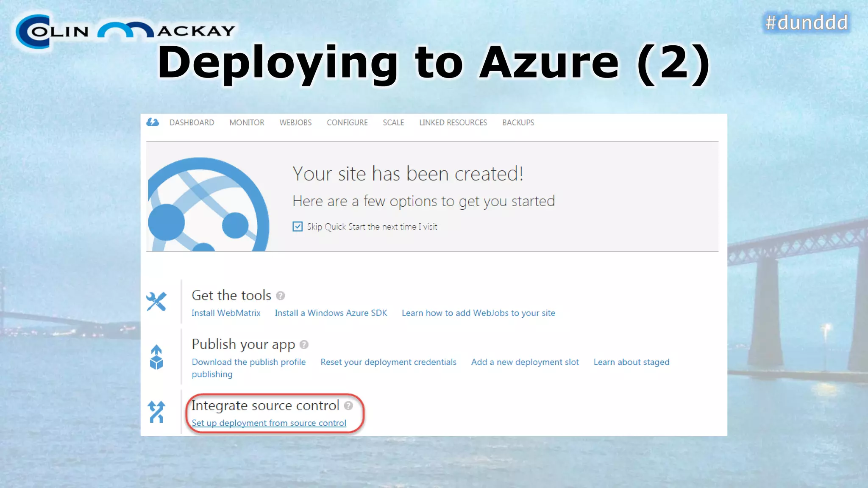Toggle Skip Quick Start checkbox
868x488 pixels.
pyautogui.click(x=298, y=227)
